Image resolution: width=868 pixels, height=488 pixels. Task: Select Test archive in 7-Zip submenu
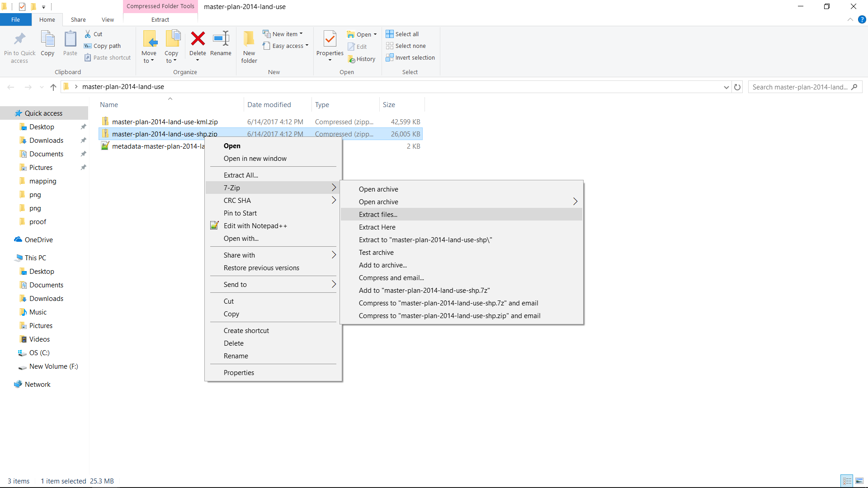pos(376,253)
